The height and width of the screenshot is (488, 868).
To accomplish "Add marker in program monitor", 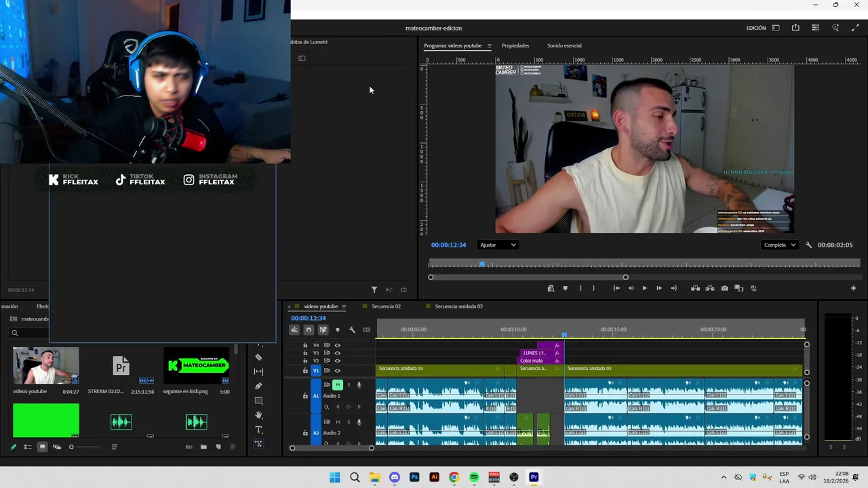I will tap(565, 289).
